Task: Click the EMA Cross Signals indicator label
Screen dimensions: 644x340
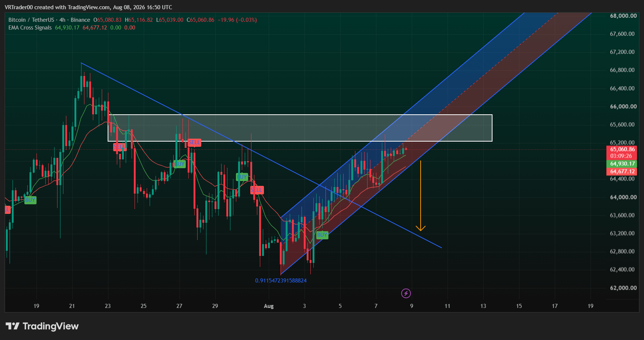Action: pos(30,28)
